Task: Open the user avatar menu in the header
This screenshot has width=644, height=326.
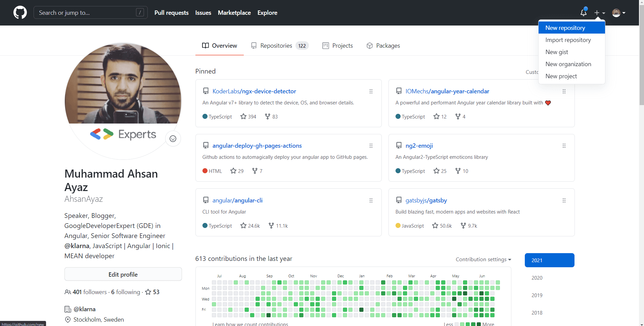Action: tap(618, 13)
